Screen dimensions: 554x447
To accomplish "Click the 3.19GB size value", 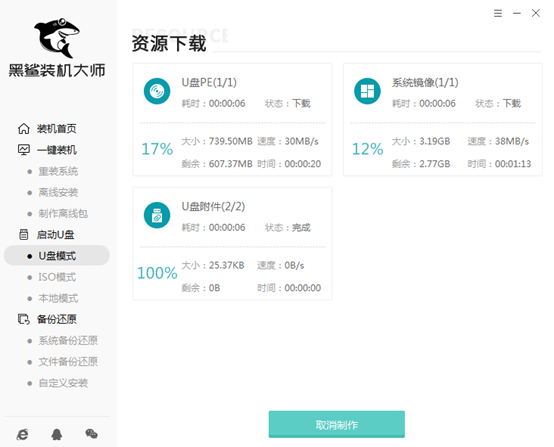I will point(435,141).
